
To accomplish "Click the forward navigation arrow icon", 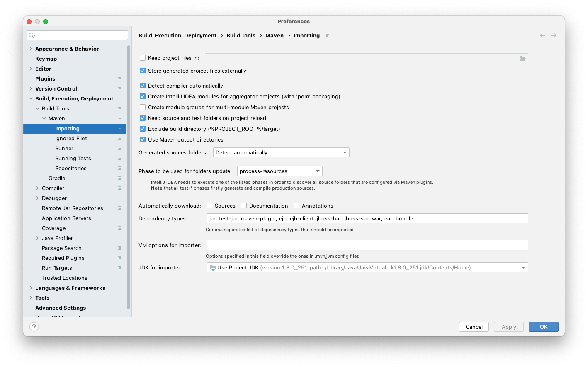I will pos(554,35).
